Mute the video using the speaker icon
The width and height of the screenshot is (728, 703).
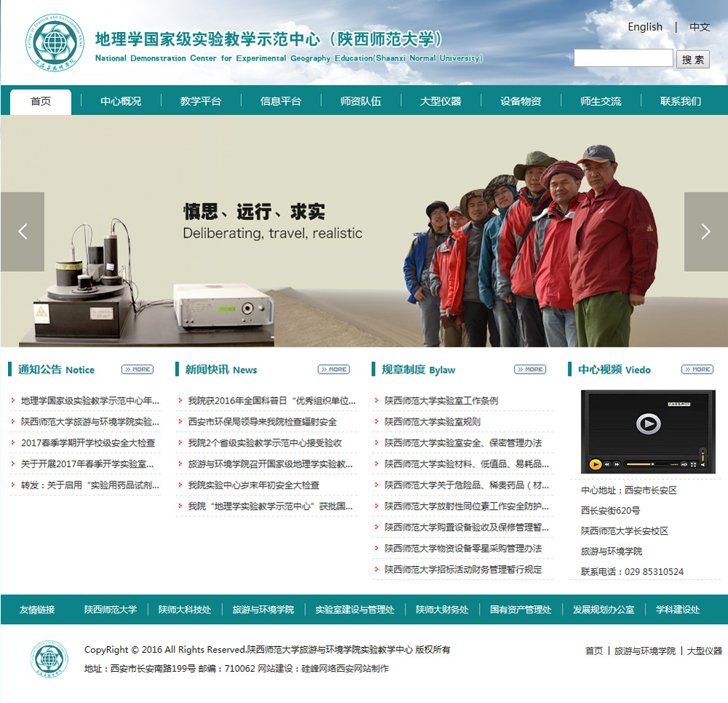pyautogui.click(x=703, y=465)
